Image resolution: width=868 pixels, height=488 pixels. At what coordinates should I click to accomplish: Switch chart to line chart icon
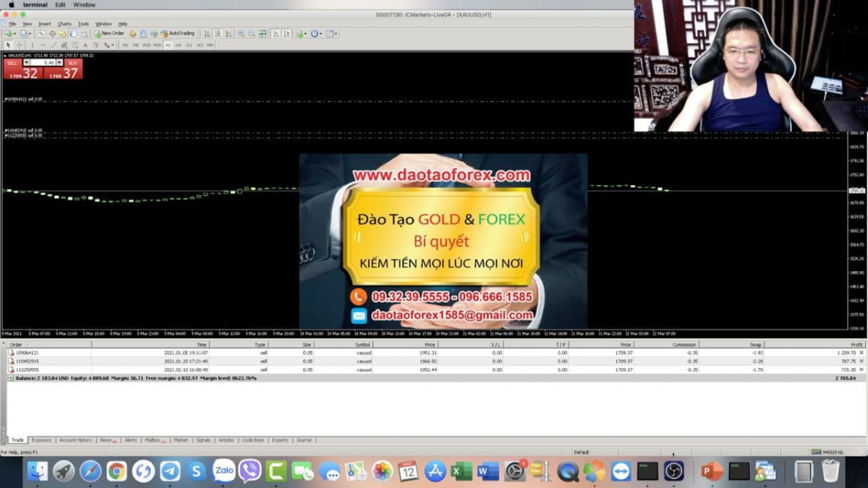[229, 33]
